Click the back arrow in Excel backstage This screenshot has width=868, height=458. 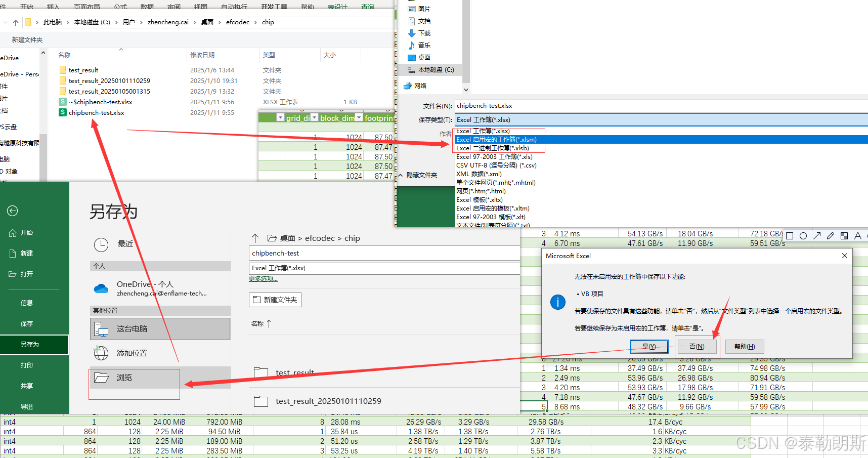pyautogui.click(x=13, y=211)
